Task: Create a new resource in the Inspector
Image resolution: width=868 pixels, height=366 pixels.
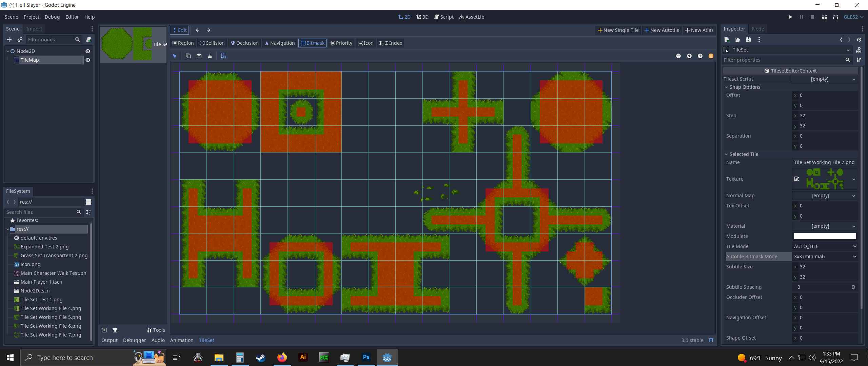Action: 727,40
